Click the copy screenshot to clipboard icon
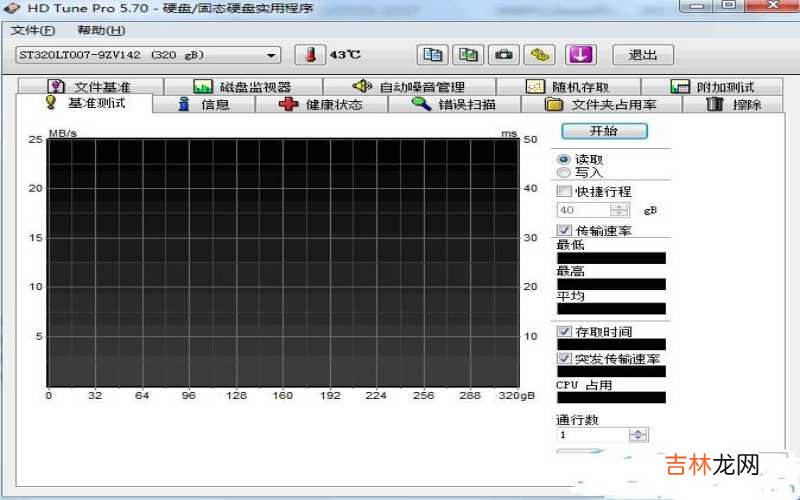The image size is (800, 500). [468, 55]
